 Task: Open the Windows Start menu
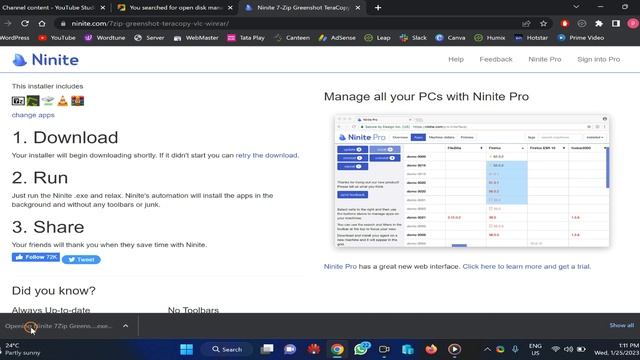coord(187,349)
